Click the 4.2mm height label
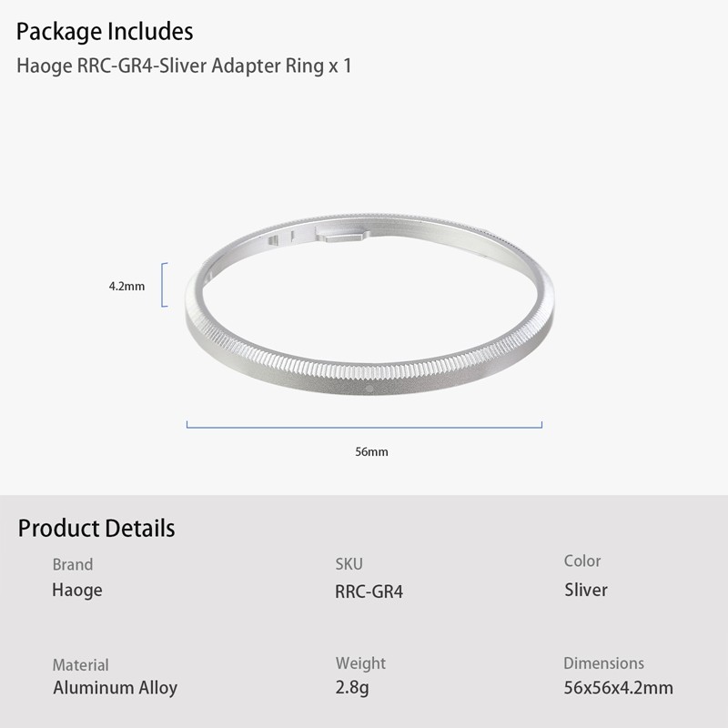This screenshot has width=728, height=728. click(x=126, y=286)
